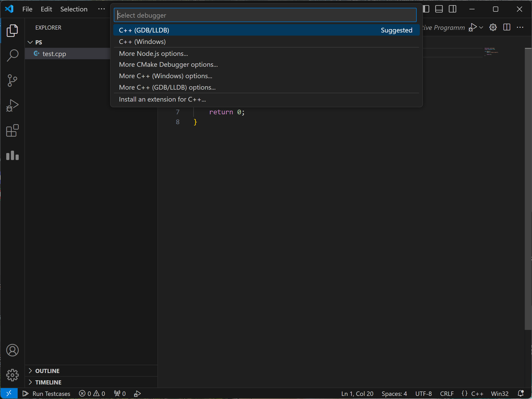Viewport: 532px width, 399px height.
Task: Open the Source Control view
Action: point(12,81)
